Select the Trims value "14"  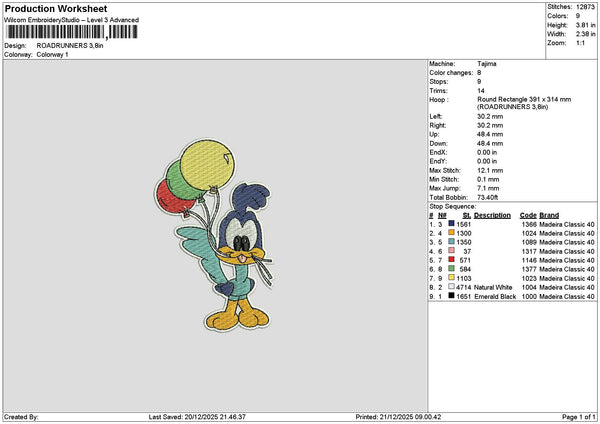point(481,91)
